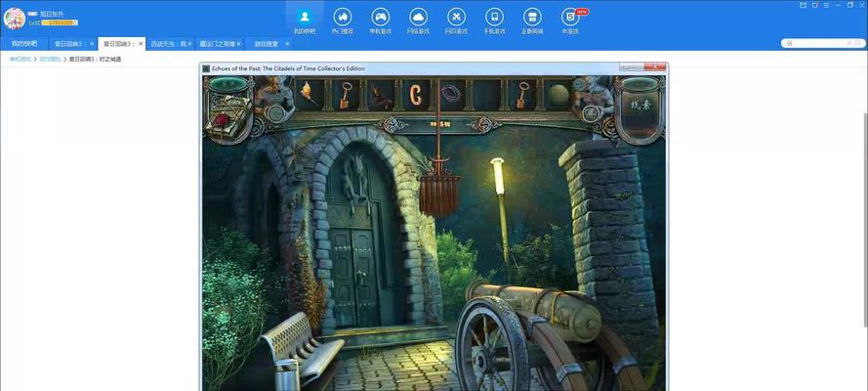This screenshot has width=868, height=391.
Task: Click the user avatar picture
Action: [15, 19]
